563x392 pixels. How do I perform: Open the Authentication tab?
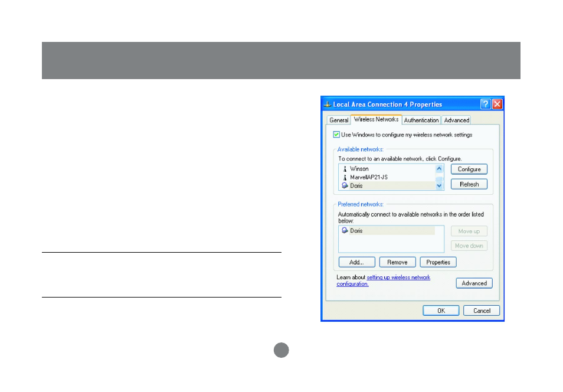click(421, 120)
